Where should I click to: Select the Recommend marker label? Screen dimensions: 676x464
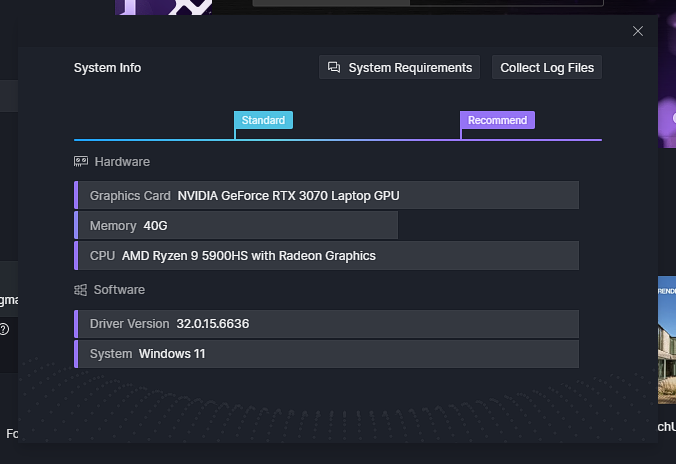(x=497, y=120)
